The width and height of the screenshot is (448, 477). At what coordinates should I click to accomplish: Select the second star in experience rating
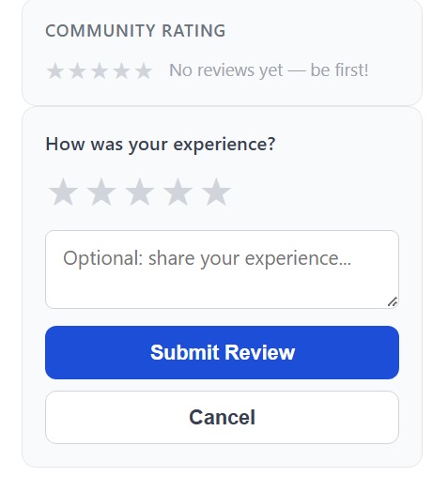click(x=101, y=192)
